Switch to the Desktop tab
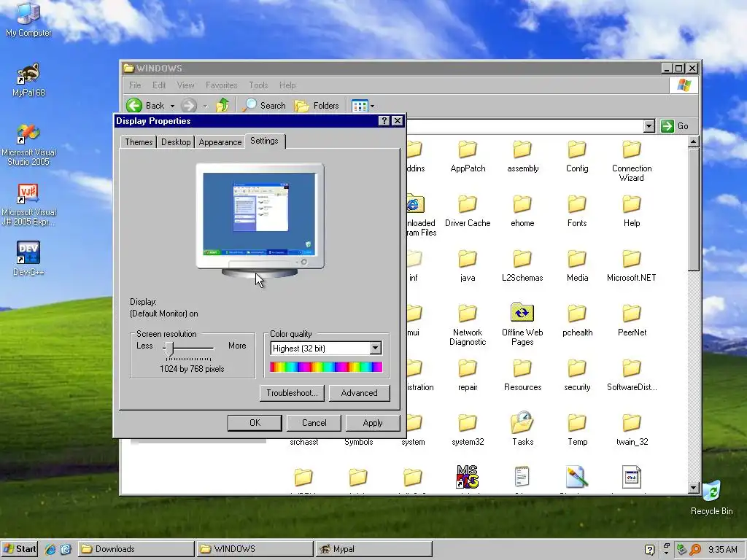The image size is (747, 560). click(176, 142)
